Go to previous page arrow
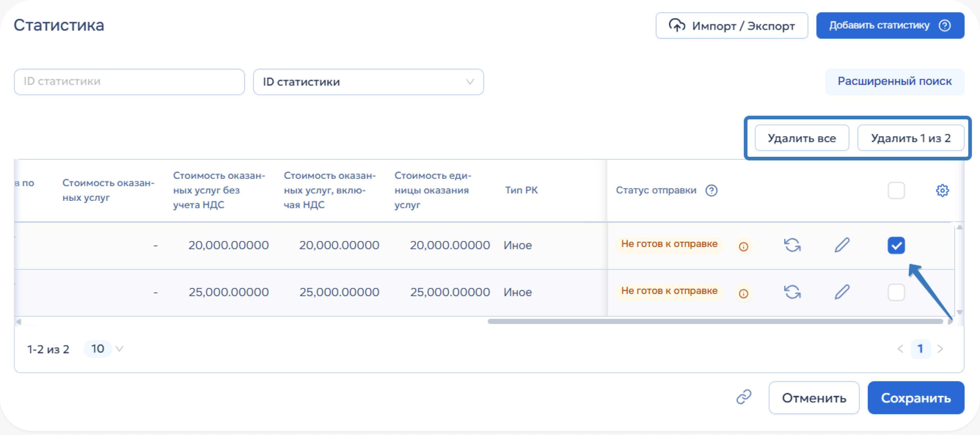 [900, 349]
